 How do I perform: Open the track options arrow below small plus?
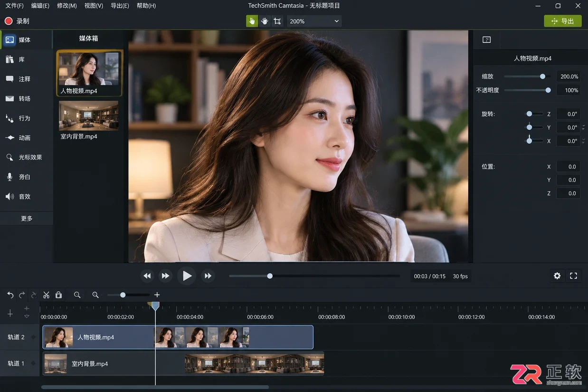(27, 316)
